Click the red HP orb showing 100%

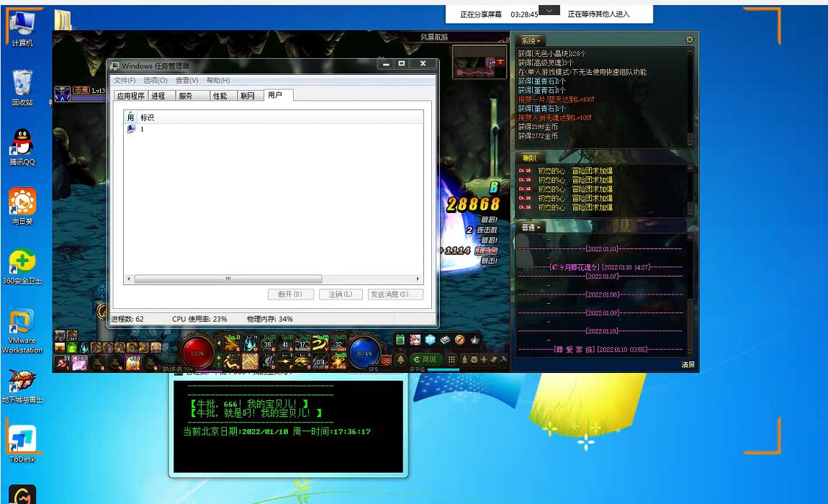197,352
